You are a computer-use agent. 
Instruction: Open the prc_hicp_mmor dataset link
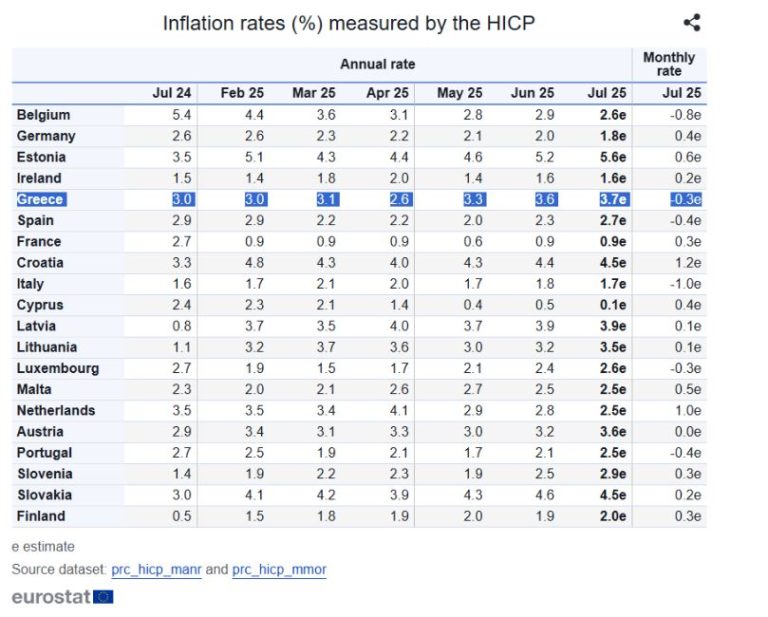279,569
